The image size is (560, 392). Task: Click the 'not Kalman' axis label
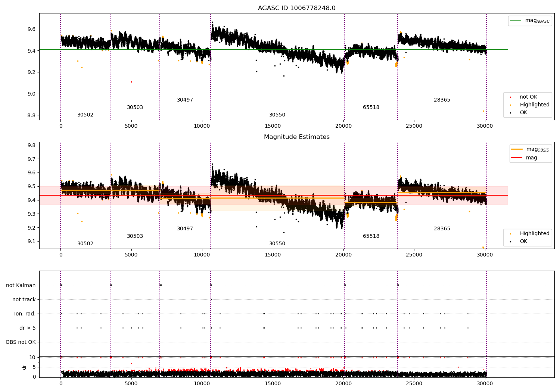coord(21,286)
